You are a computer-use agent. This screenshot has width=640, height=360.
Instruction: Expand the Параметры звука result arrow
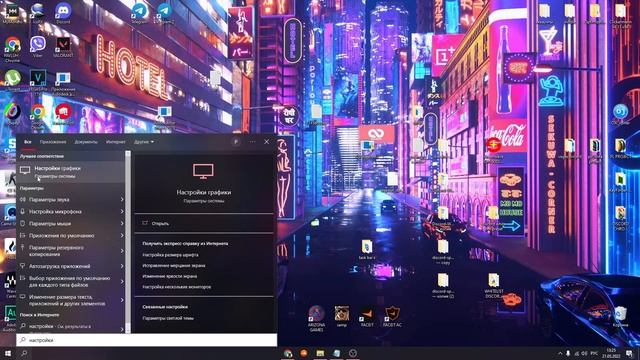(122, 200)
